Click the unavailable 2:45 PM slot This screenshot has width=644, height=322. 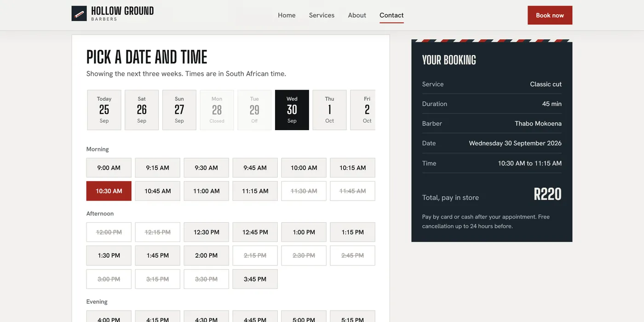353,255
